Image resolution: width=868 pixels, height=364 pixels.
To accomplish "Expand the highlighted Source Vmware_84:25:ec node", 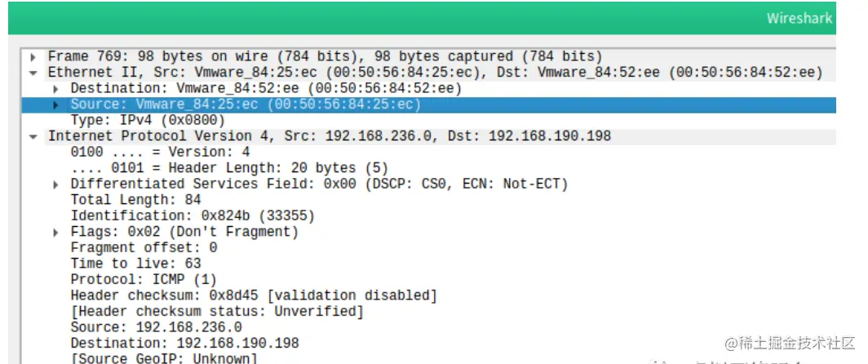I will click(55, 104).
